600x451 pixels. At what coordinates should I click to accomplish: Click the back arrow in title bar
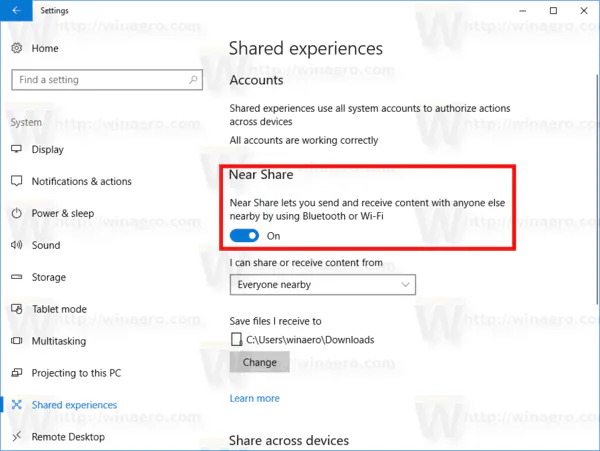point(16,10)
